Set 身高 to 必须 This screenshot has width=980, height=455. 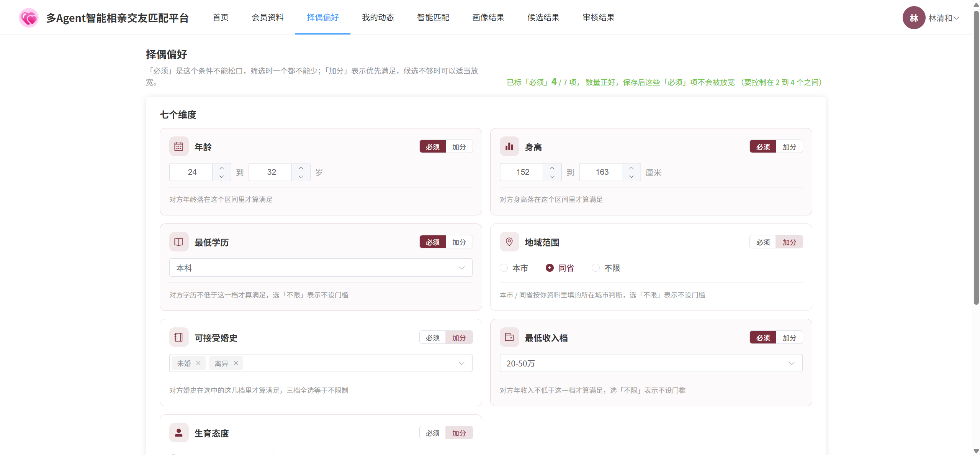763,147
